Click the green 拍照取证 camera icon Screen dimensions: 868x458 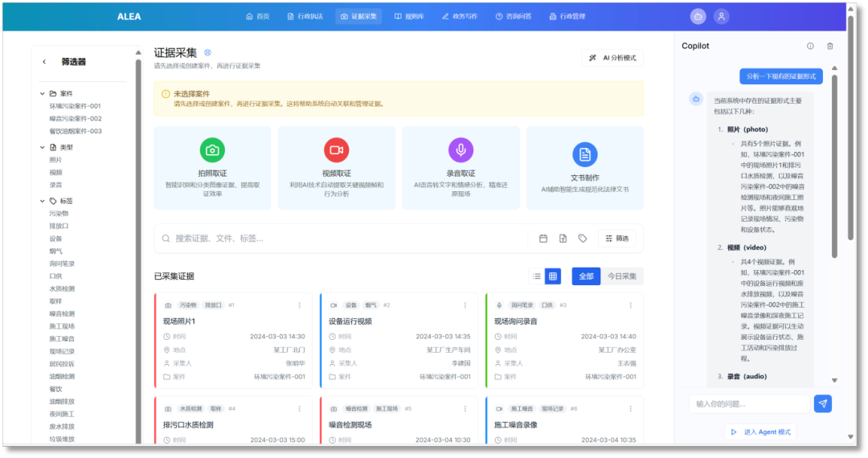click(212, 150)
